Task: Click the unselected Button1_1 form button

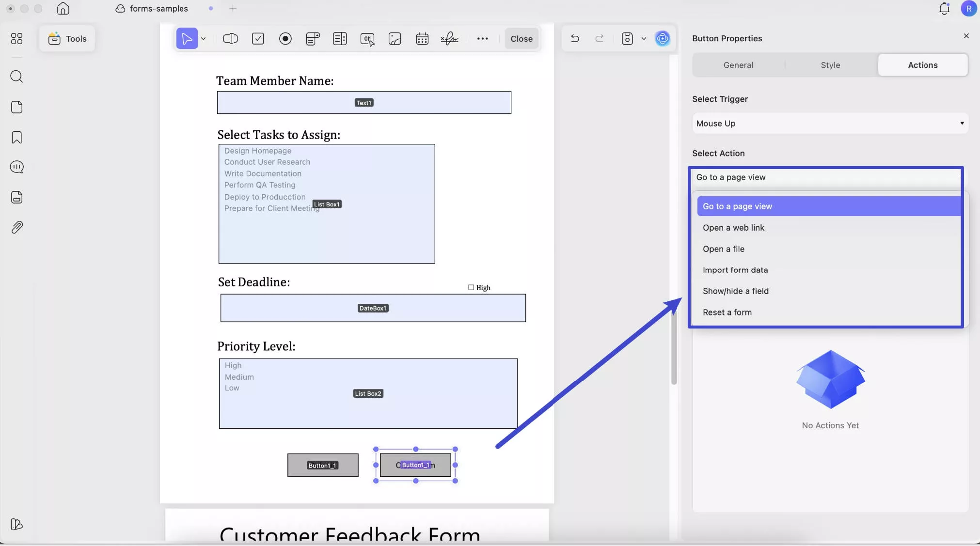Action: 323,465
